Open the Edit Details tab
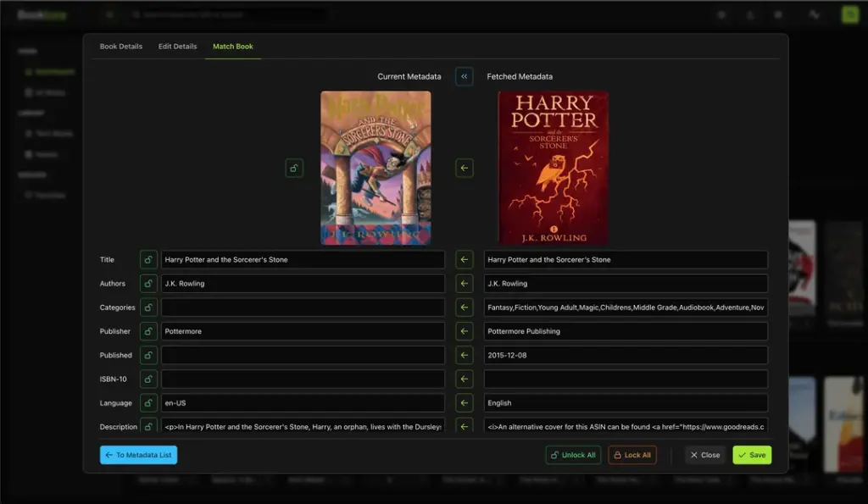 click(177, 47)
